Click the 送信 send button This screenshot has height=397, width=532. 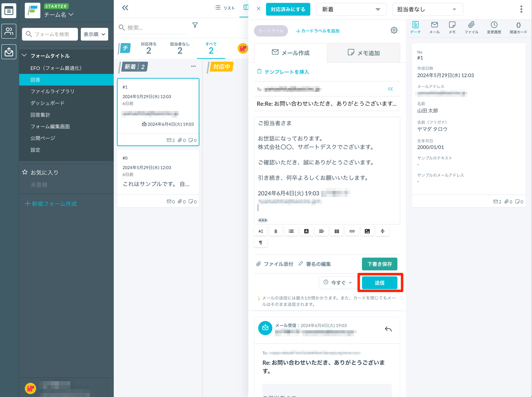tap(380, 282)
